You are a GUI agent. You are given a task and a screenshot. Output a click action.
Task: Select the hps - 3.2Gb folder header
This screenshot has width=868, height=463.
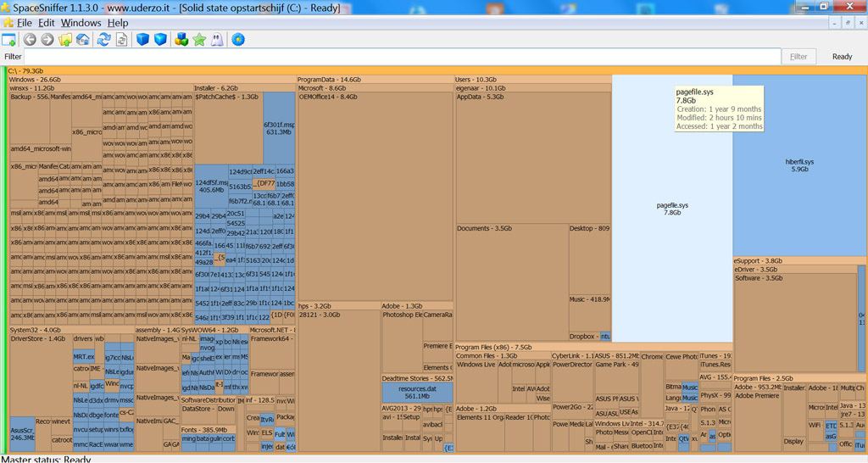point(339,306)
